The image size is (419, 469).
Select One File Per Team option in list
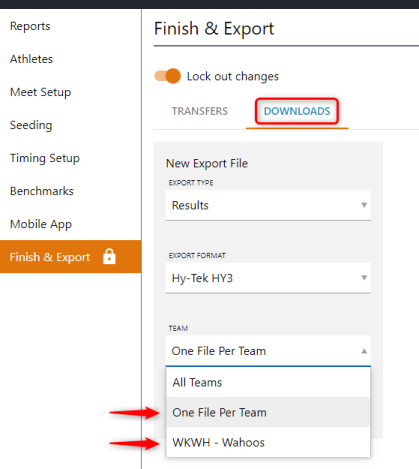point(268,412)
